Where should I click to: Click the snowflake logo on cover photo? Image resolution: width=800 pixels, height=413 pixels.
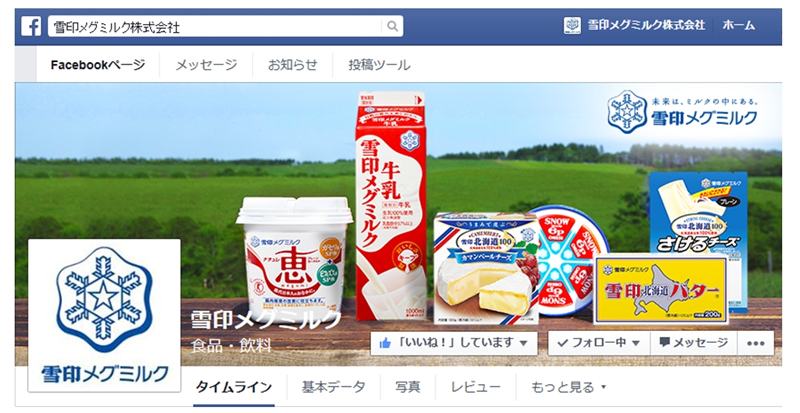[627, 112]
